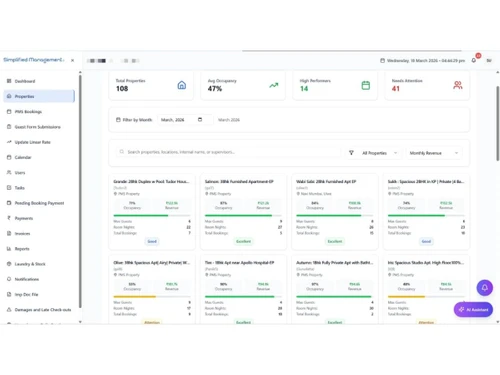Click the Avg Occupancy value 47%
The height and width of the screenshot is (375, 500).
tap(215, 89)
